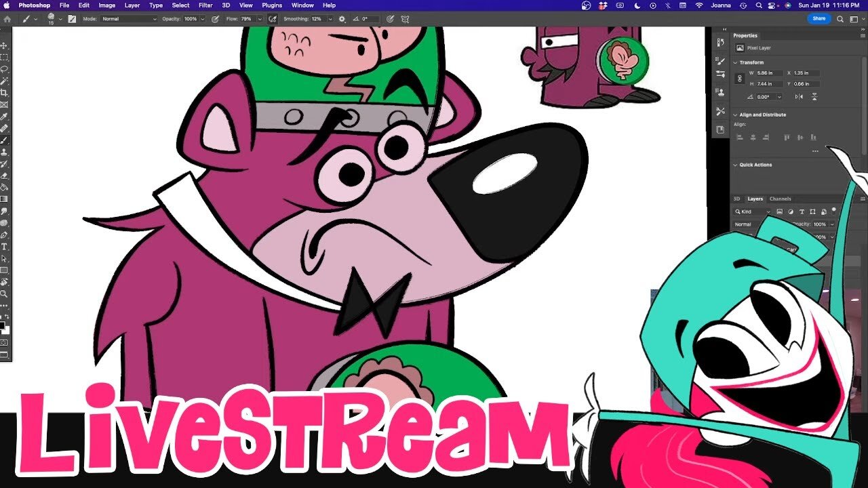The height and width of the screenshot is (488, 868).
Task: Enable airbrush-style build-up effects
Action: tap(273, 19)
